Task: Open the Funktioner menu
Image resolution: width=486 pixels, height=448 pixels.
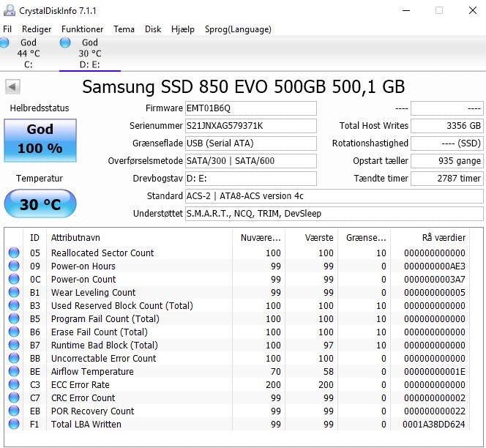Action: pos(82,29)
